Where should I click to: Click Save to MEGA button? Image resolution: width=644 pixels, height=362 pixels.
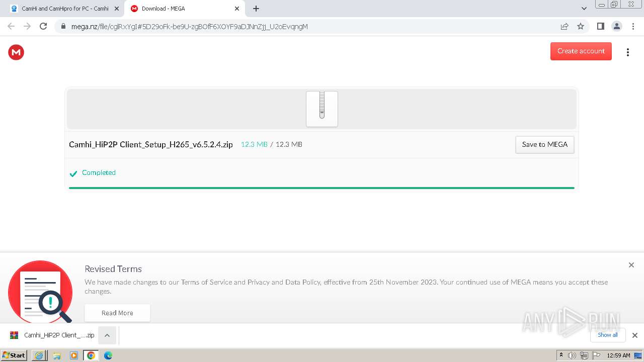coord(544,144)
